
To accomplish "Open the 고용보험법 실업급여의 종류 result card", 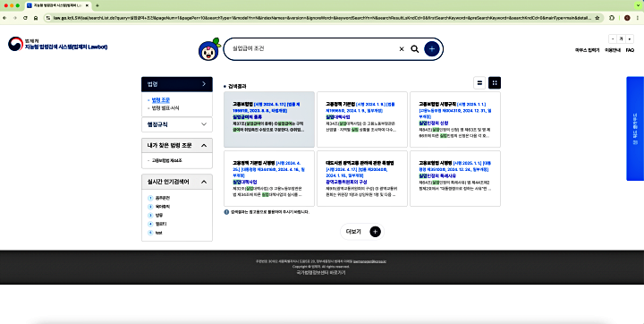I will point(269,119).
